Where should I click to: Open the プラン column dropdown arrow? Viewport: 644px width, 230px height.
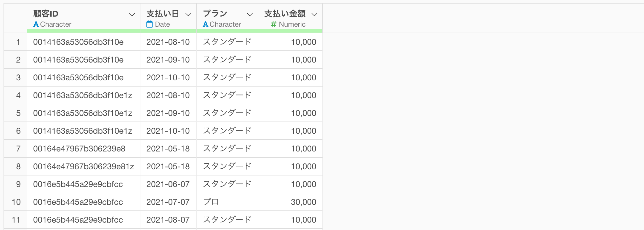[250, 14]
